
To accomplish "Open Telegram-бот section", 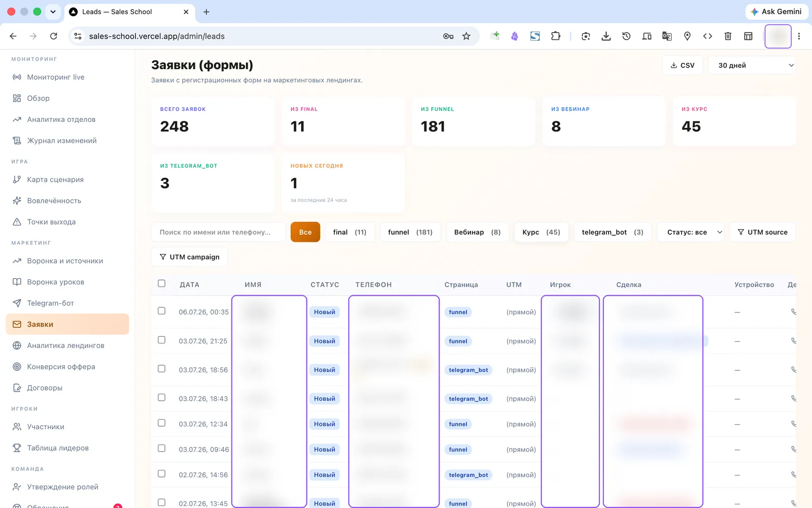I will tap(50, 303).
